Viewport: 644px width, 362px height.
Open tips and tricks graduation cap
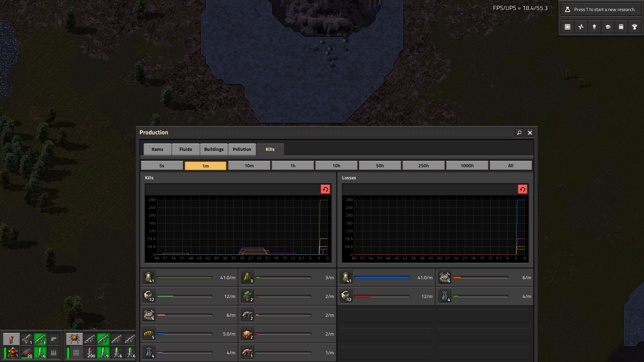coord(608,27)
